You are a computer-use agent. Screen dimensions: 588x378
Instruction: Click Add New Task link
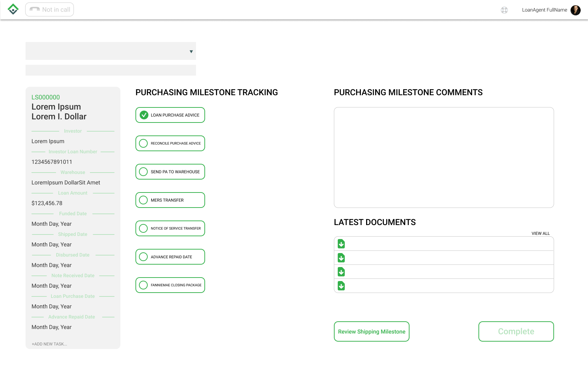[x=49, y=344]
